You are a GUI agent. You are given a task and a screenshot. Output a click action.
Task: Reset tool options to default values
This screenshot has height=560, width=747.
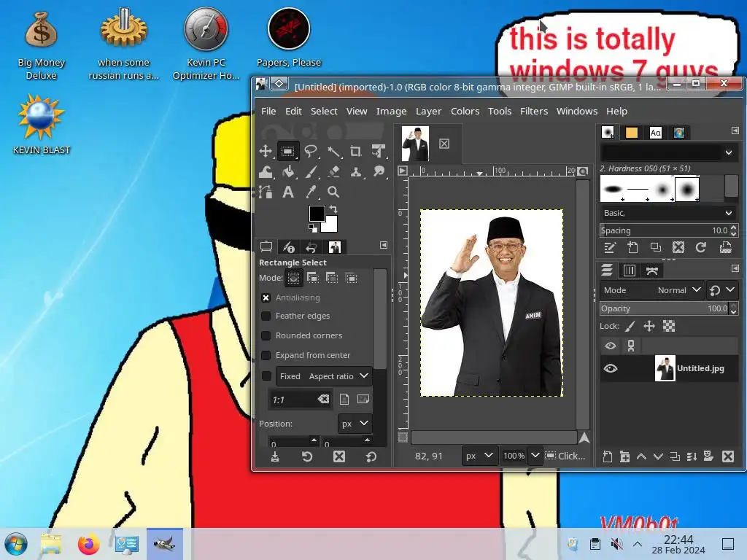click(x=371, y=456)
